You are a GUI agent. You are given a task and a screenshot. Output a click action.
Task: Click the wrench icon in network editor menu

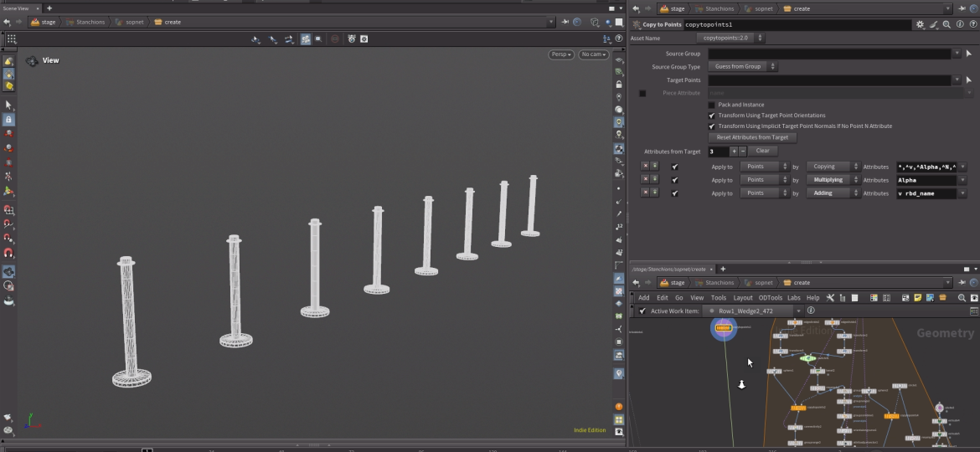point(830,297)
